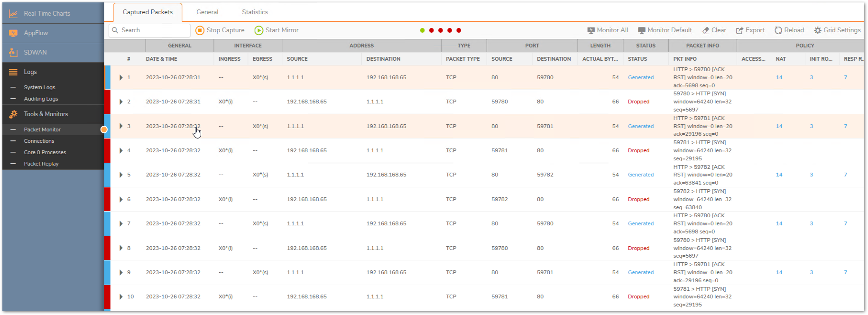This screenshot has height=315, width=868.
Task: Click the Monitor All icon
Action: pyautogui.click(x=591, y=30)
